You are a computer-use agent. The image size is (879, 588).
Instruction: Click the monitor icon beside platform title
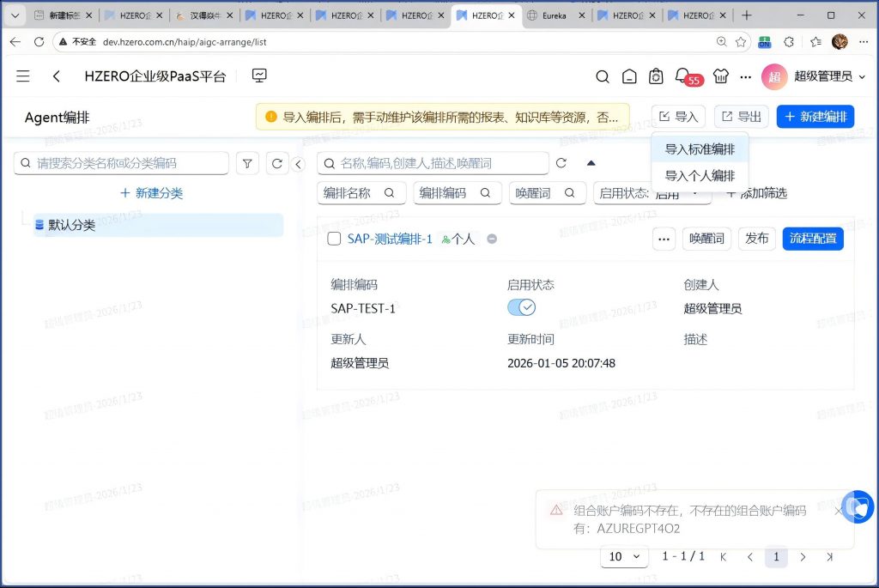[259, 76]
